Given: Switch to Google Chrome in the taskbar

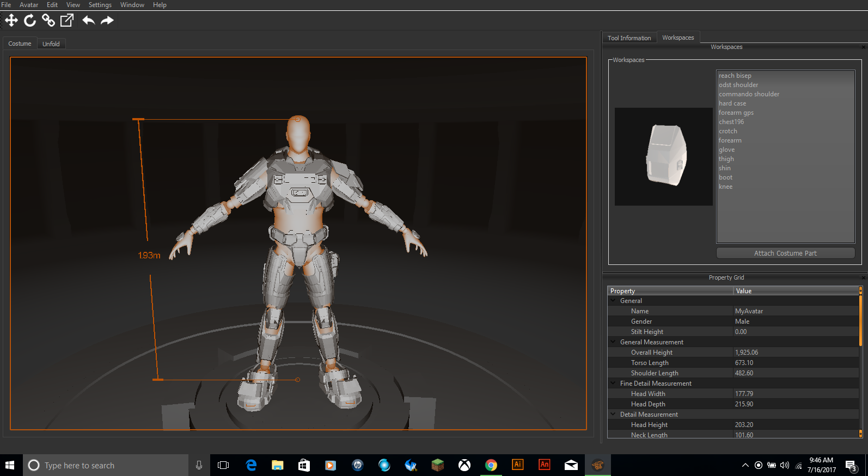Looking at the screenshot, I should point(491,465).
